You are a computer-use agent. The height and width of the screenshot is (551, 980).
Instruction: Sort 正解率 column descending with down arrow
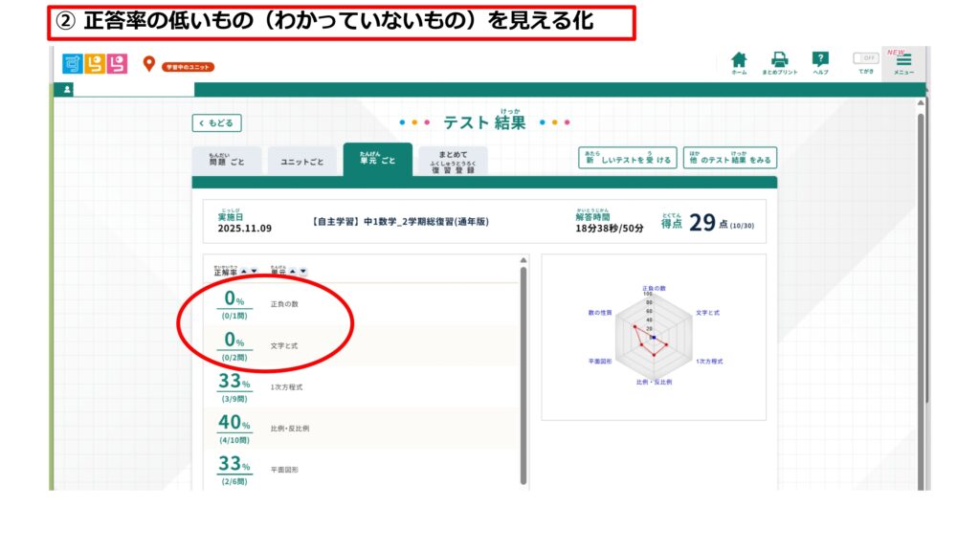pos(253,271)
